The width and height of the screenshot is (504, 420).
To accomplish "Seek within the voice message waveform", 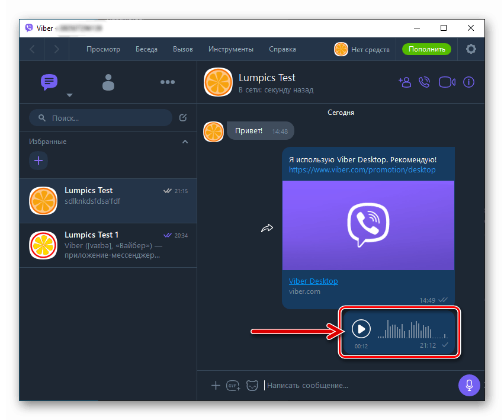I will pos(412,329).
